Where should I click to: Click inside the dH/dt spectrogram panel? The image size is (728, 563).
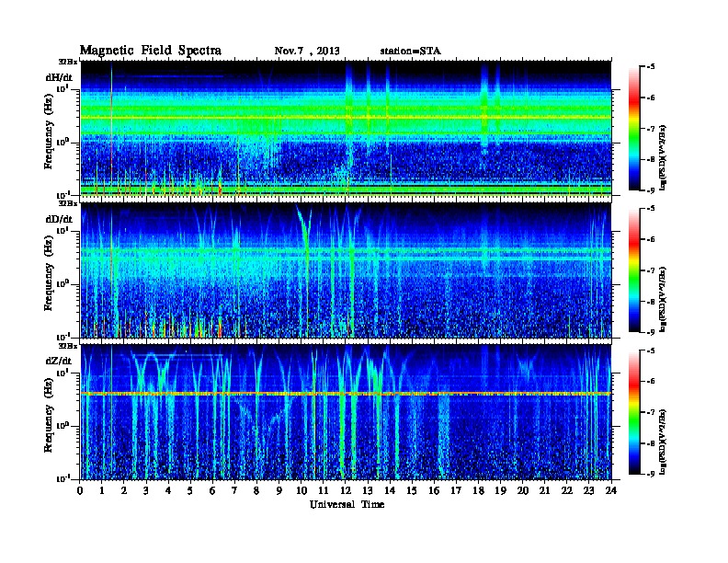pos(346,129)
